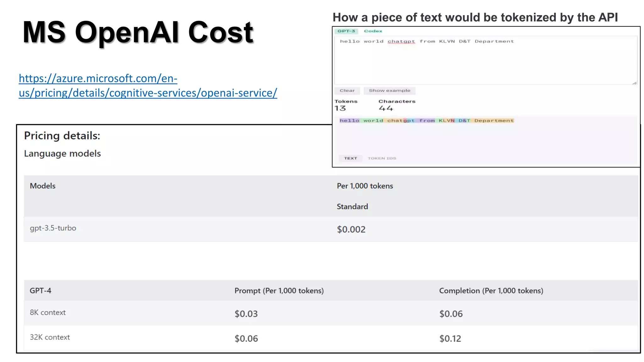Click the orange 'Department' token highlight
The width and height of the screenshot is (644, 362).
(494, 121)
